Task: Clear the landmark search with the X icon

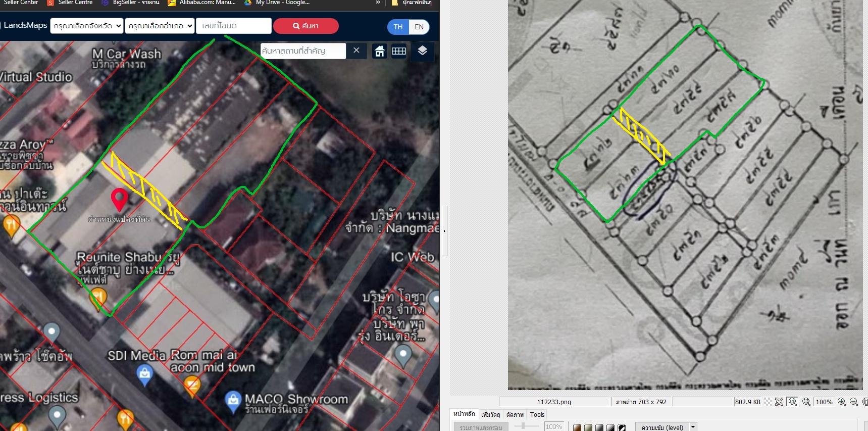Action: [x=356, y=51]
